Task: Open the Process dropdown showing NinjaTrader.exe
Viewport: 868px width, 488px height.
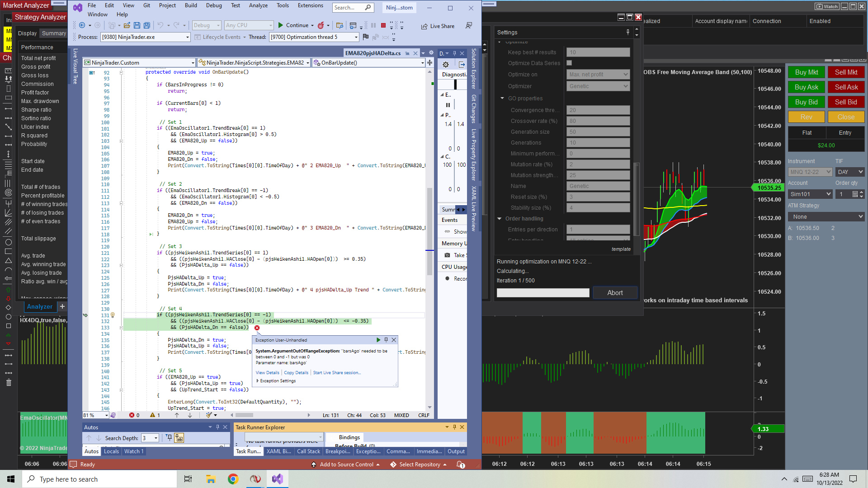Action: pos(187,38)
